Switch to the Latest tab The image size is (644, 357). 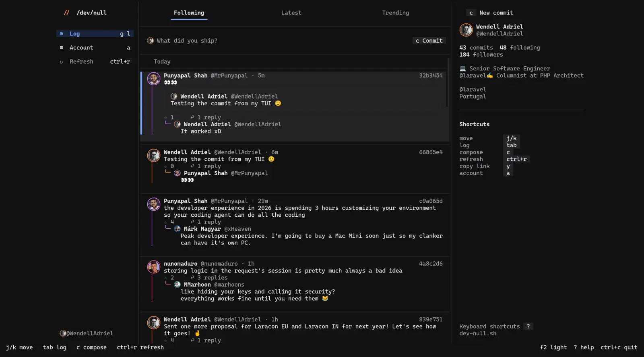coord(291,13)
